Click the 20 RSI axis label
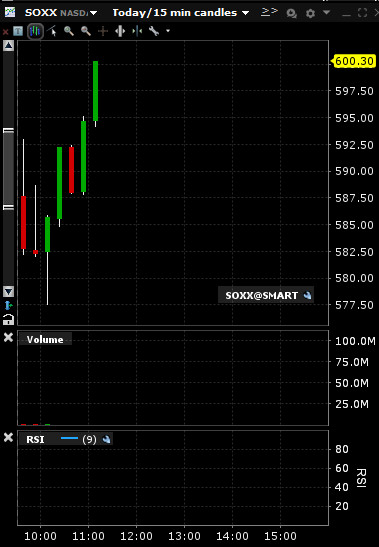The width and height of the screenshot is (379, 547). (x=342, y=506)
